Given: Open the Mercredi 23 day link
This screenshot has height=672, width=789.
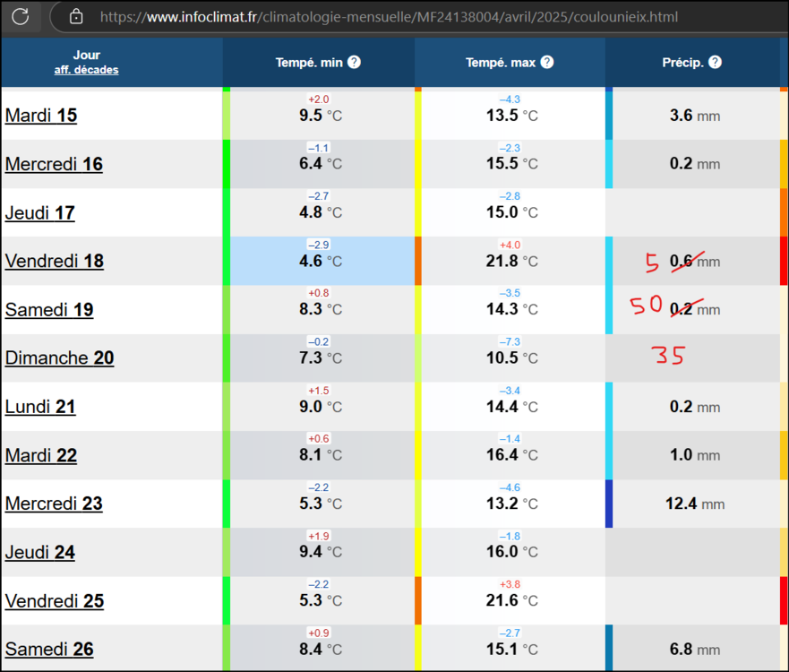Looking at the screenshot, I should 54,504.
